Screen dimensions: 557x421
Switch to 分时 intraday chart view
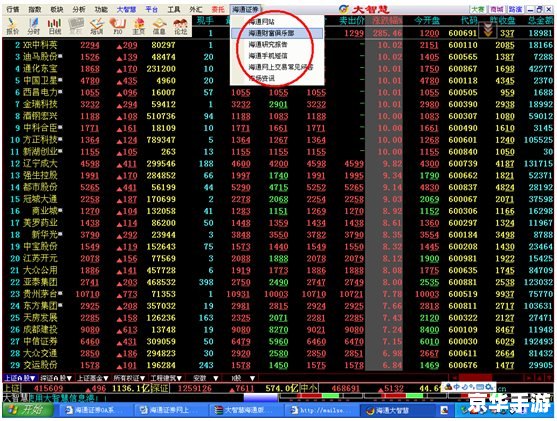click(33, 26)
